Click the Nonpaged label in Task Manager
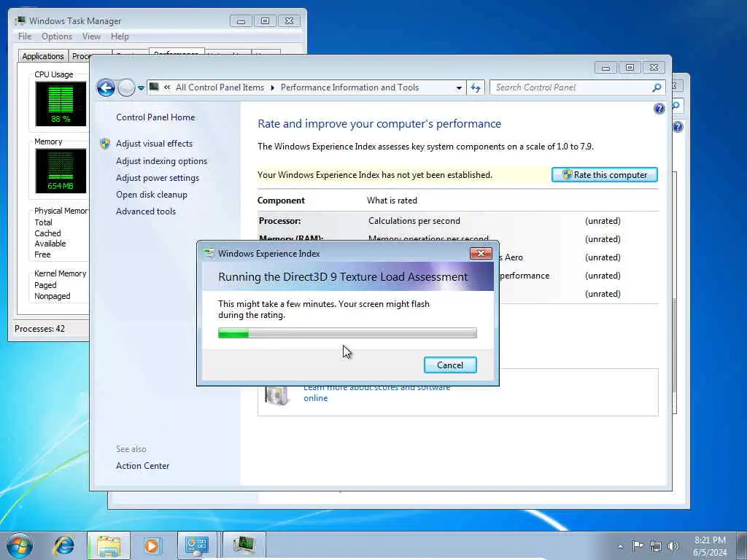The image size is (747, 560). coord(52,296)
